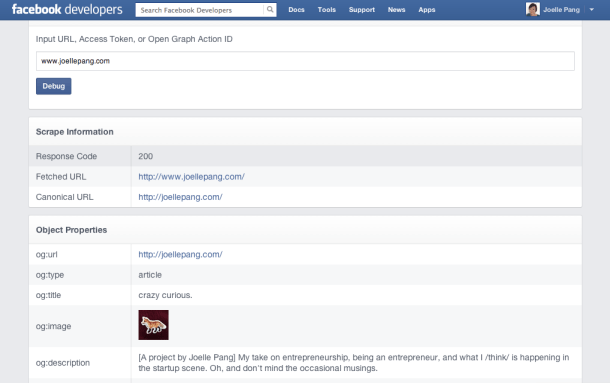Click the Object Properties heading
Image resolution: width=610 pixels, height=383 pixels.
[x=71, y=230]
